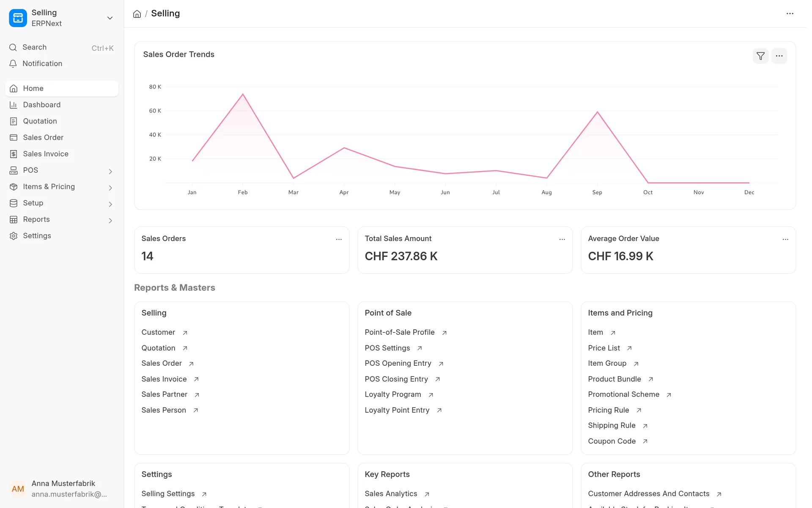Open the Customer link under Selling
The height and width of the screenshot is (508, 812).
click(x=158, y=332)
